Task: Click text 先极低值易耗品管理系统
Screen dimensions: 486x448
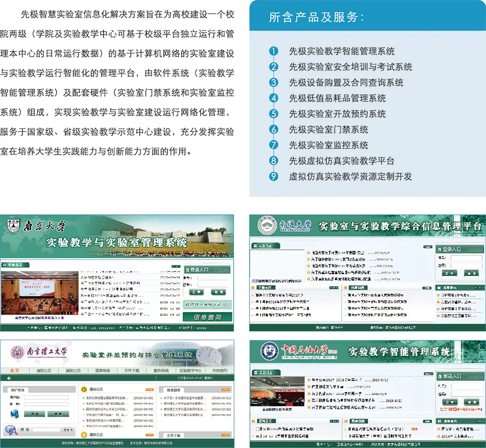Action: [337, 98]
